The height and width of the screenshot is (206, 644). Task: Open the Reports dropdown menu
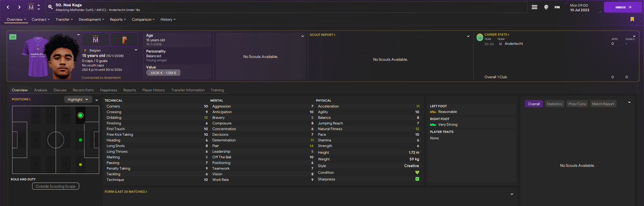(118, 19)
